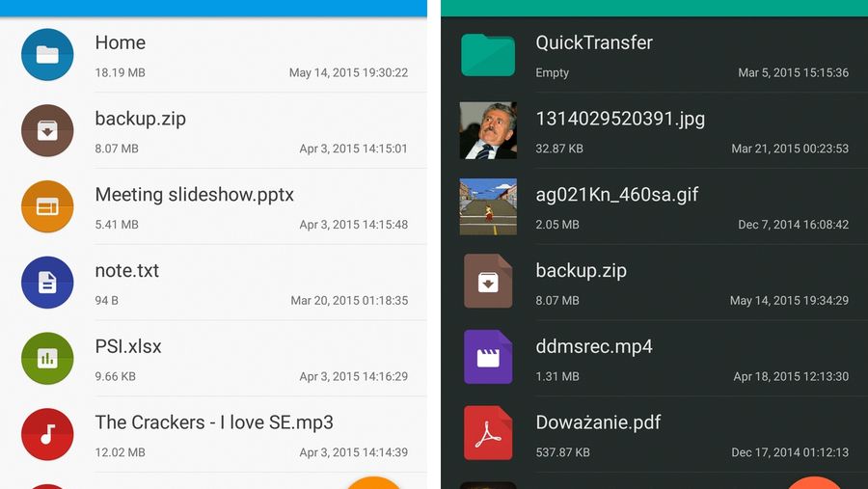Open thumbnail of 1314029520391.jpg

[488, 131]
